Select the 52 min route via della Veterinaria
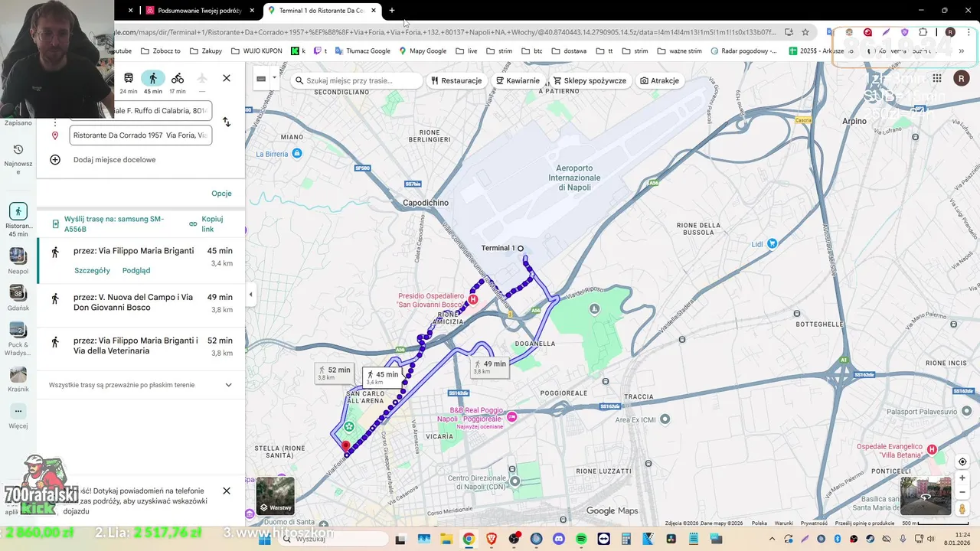The image size is (980, 551). tap(141, 347)
